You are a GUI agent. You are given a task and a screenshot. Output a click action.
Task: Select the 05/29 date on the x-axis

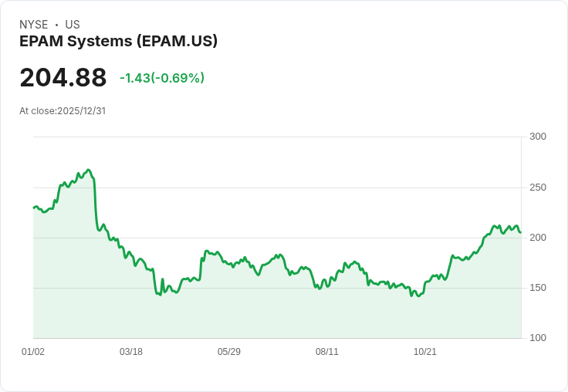coord(229,352)
